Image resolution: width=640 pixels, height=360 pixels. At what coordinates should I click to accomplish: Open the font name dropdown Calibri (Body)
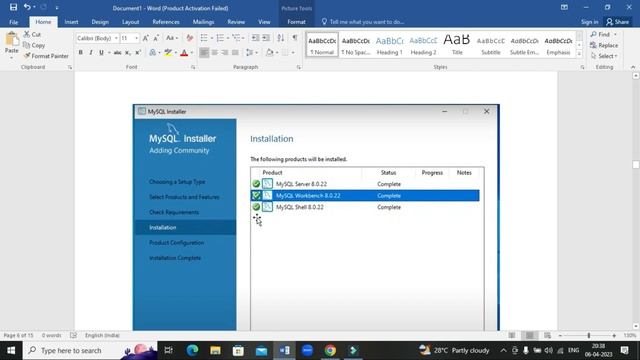pos(116,38)
